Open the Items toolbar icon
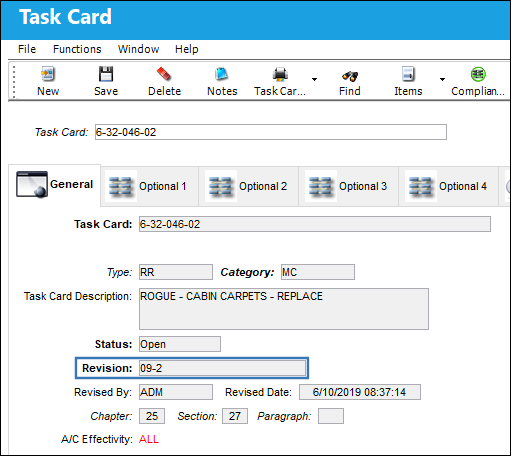Screen dimensions: 511x456 click(x=408, y=75)
